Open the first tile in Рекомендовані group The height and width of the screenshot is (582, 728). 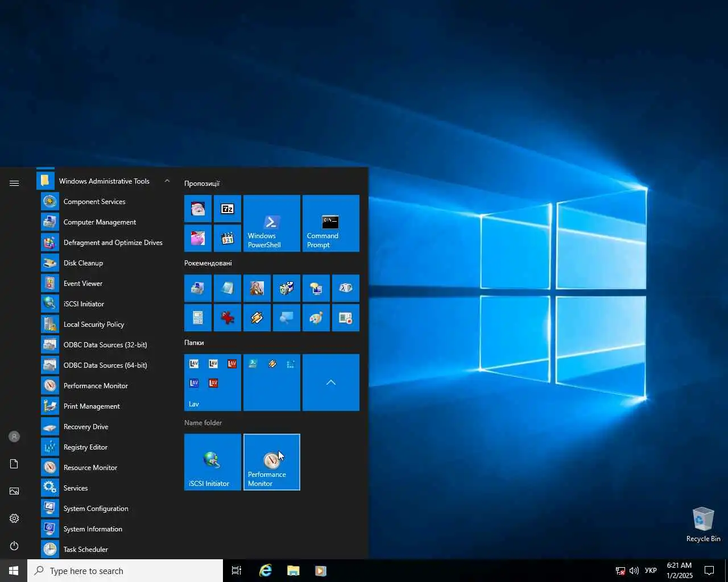198,288
